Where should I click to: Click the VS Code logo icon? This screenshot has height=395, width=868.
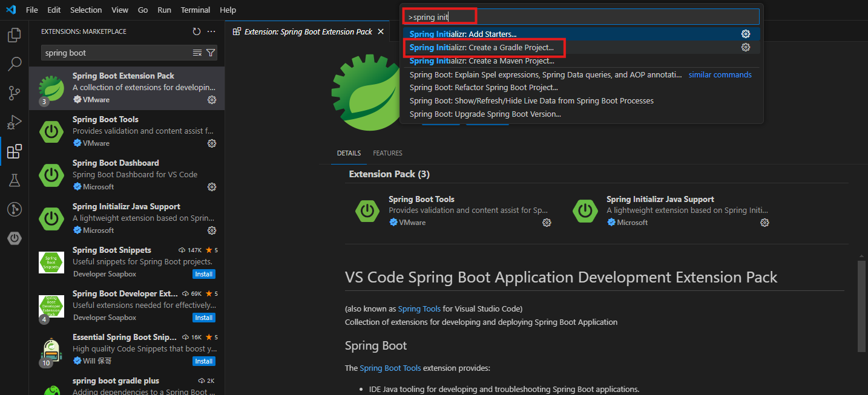coord(10,10)
